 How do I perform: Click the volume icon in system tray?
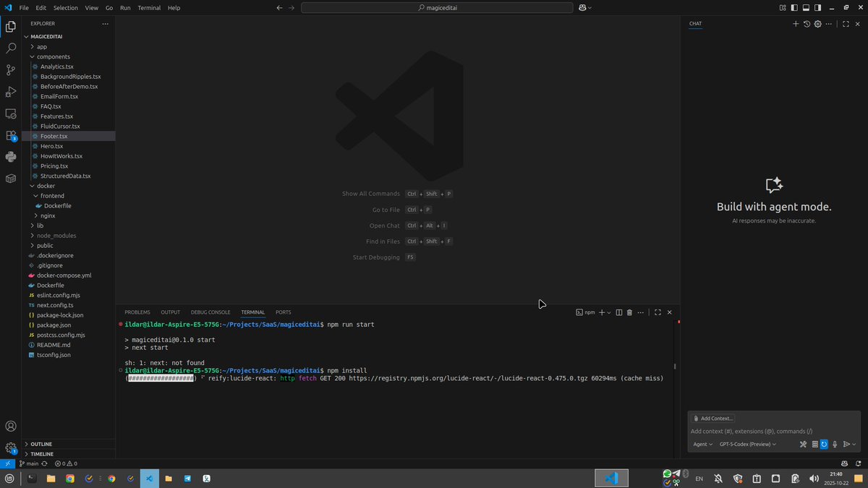[815, 479]
